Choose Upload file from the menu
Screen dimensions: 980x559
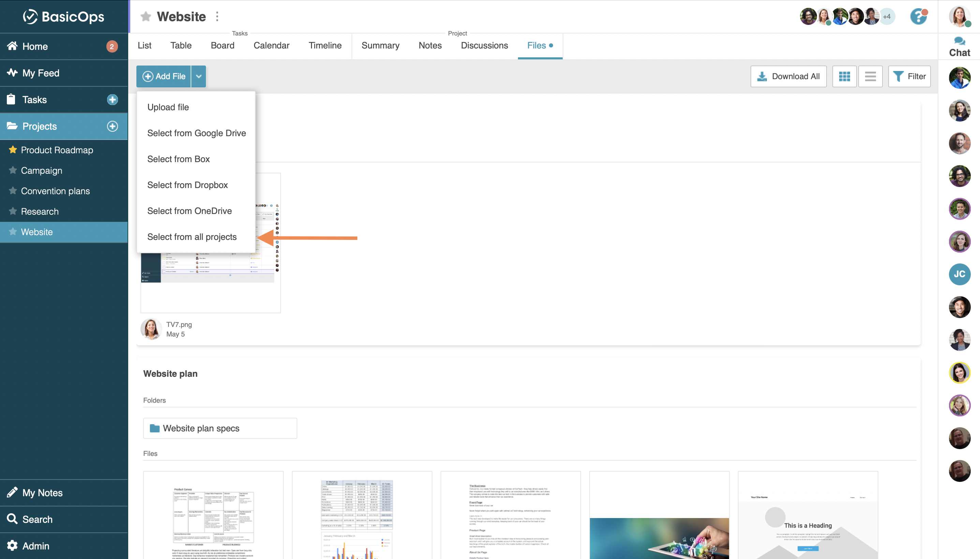(x=196, y=107)
